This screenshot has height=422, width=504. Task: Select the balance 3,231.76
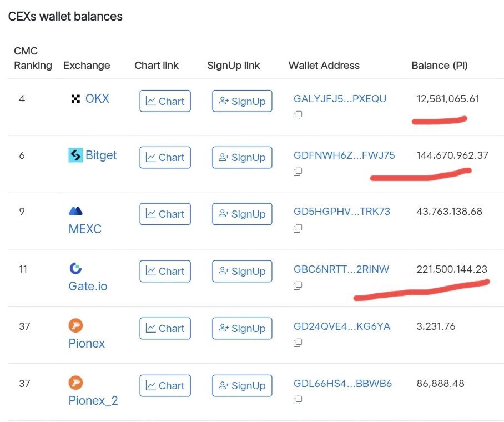coord(436,326)
